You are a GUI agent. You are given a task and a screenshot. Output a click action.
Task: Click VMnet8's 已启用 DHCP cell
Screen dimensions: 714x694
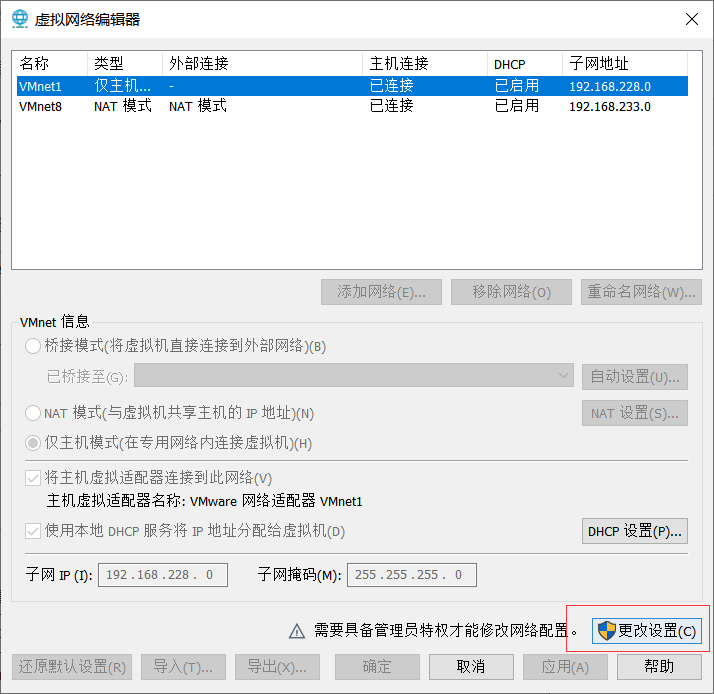click(517, 106)
